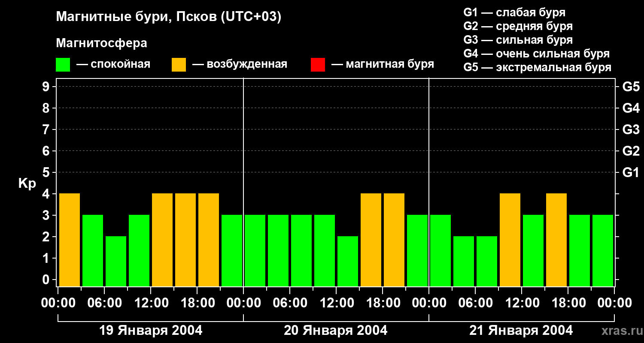The width and height of the screenshot is (644, 343).
Task: Click the only Kp 2 bar on 19 January
Action: pyautogui.click(x=116, y=261)
